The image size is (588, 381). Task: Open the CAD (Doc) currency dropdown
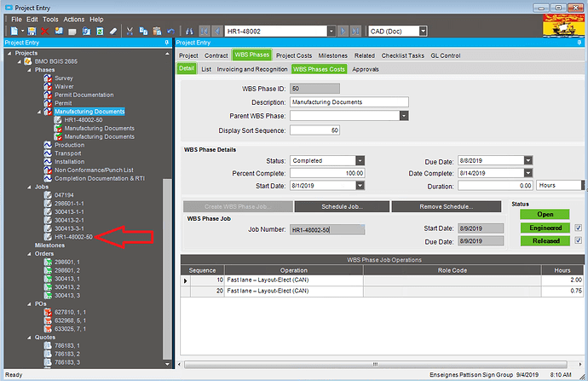coord(423,32)
